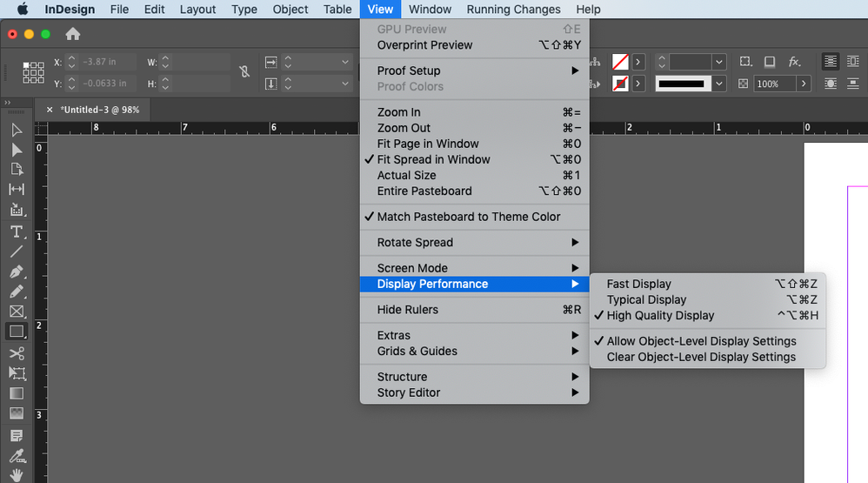The width and height of the screenshot is (868, 483).
Task: Click the Home icon
Action: 73,34
